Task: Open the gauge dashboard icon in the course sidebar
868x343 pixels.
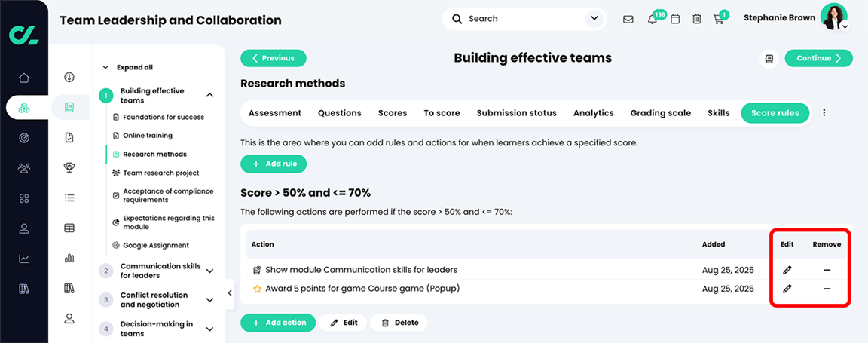Action: point(69,77)
